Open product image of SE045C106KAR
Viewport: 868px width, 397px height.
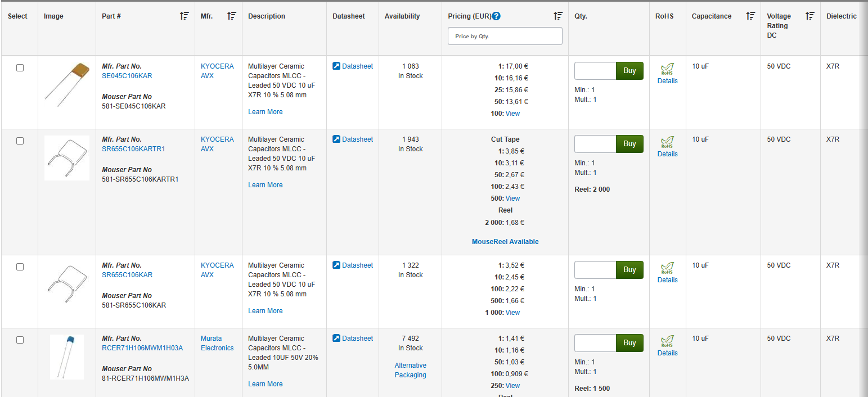tap(67, 85)
